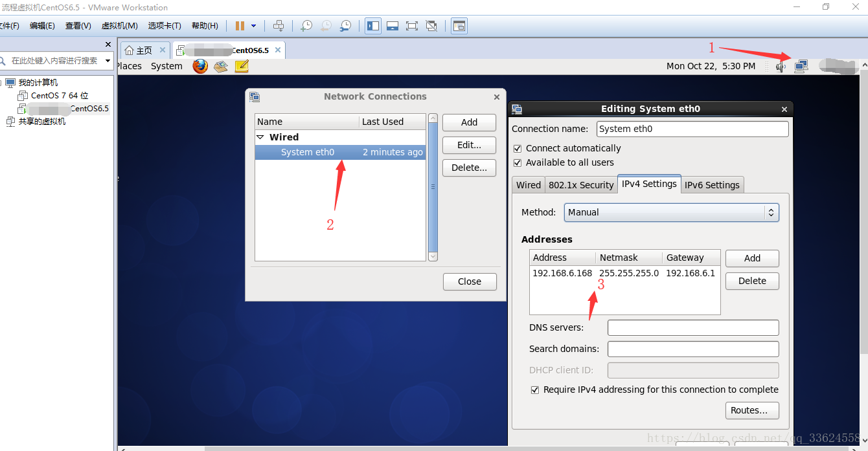Viewport: 868px width, 451px height.
Task: Open the library search dropdown arrow
Action: click(108, 61)
